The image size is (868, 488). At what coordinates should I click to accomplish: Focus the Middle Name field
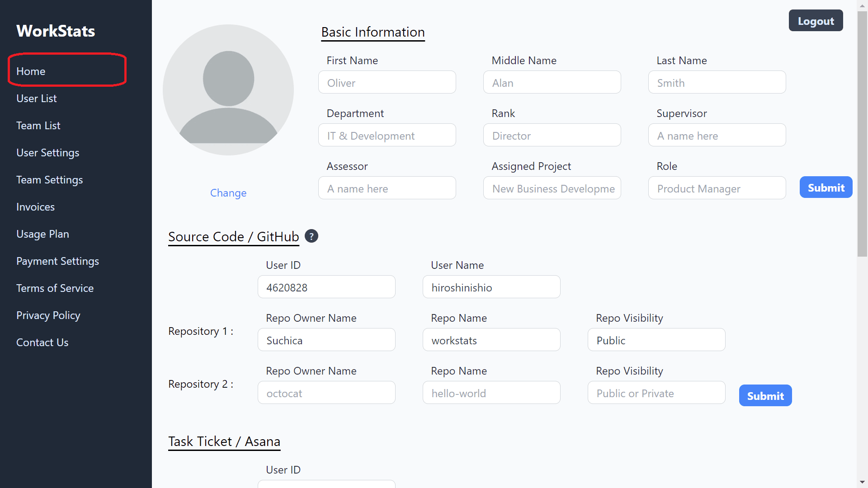point(552,82)
